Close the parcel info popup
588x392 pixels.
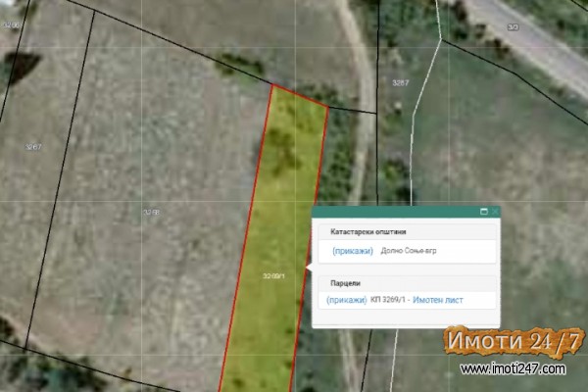[x=495, y=211]
